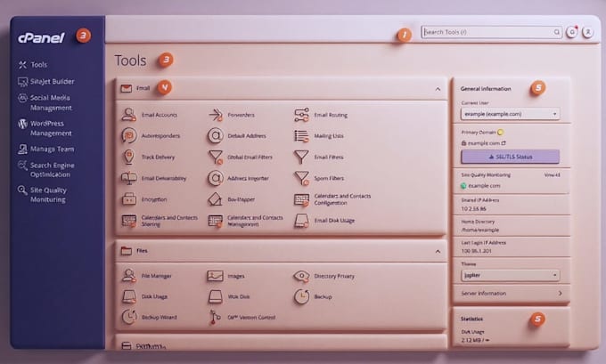Open the Email Accounts tool icon
This screenshot has height=364, width=606.
(x=128, y=115)
